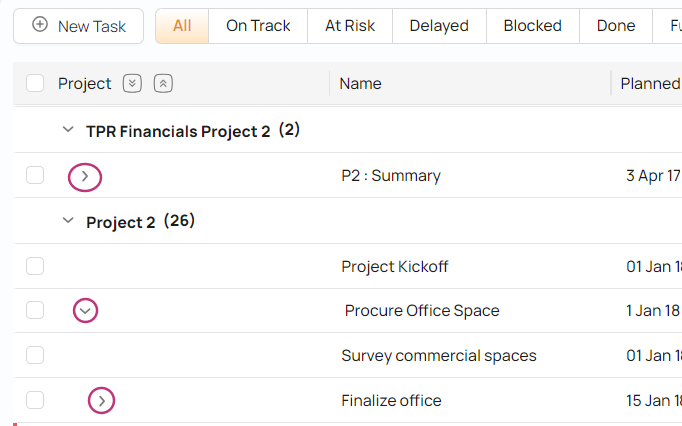Check the Survey commercial spaces row checkbox
Image resolution: width=682 pixels, height=426 pixels.
(35, 355)
